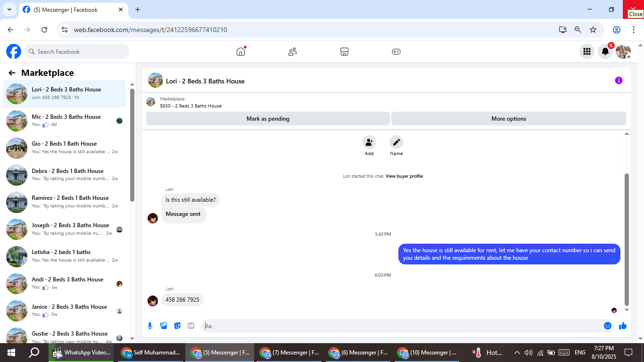Switch to WhatsApp Video taskbar item

82,353
